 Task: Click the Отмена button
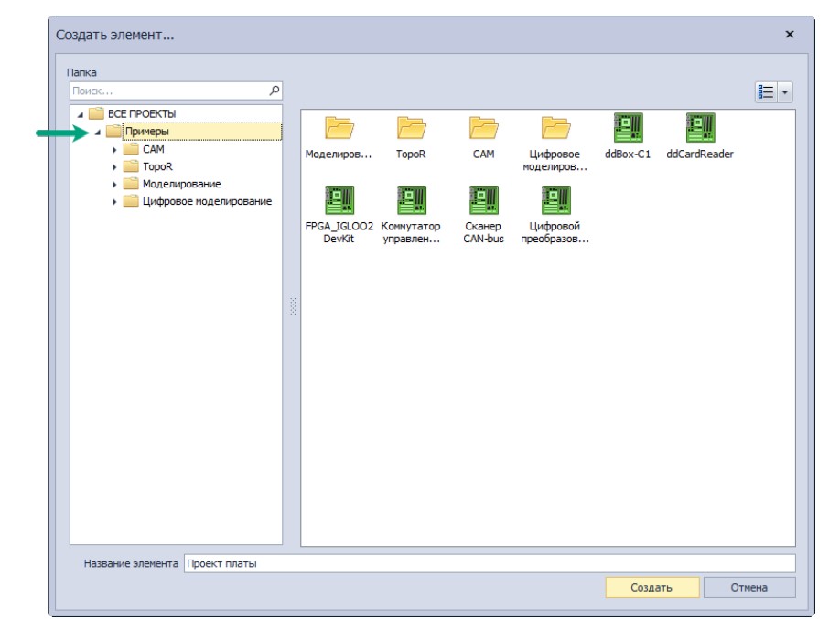click(x=748, y=587)
